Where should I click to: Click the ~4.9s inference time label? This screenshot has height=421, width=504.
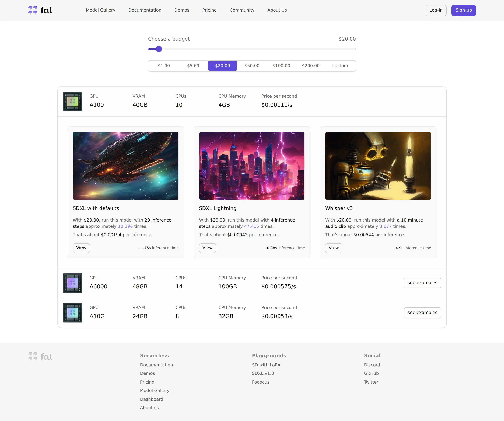[x=412, y=248]
